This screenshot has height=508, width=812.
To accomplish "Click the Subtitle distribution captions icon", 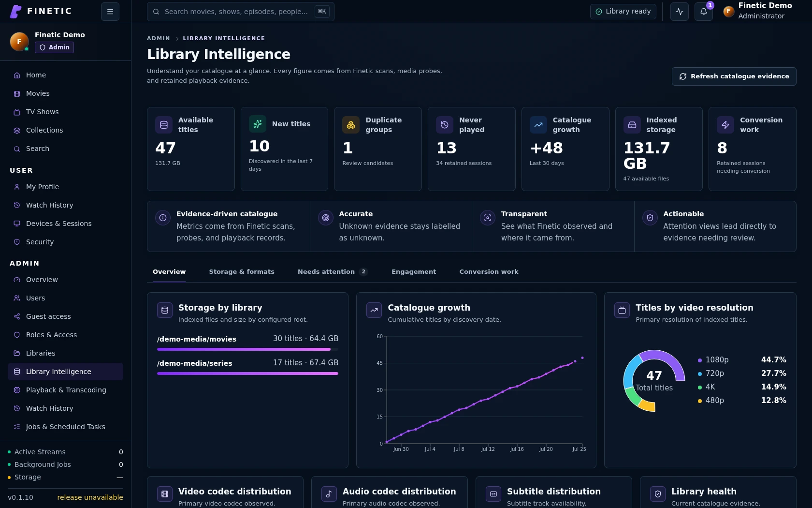I will [x=493, y=494].
